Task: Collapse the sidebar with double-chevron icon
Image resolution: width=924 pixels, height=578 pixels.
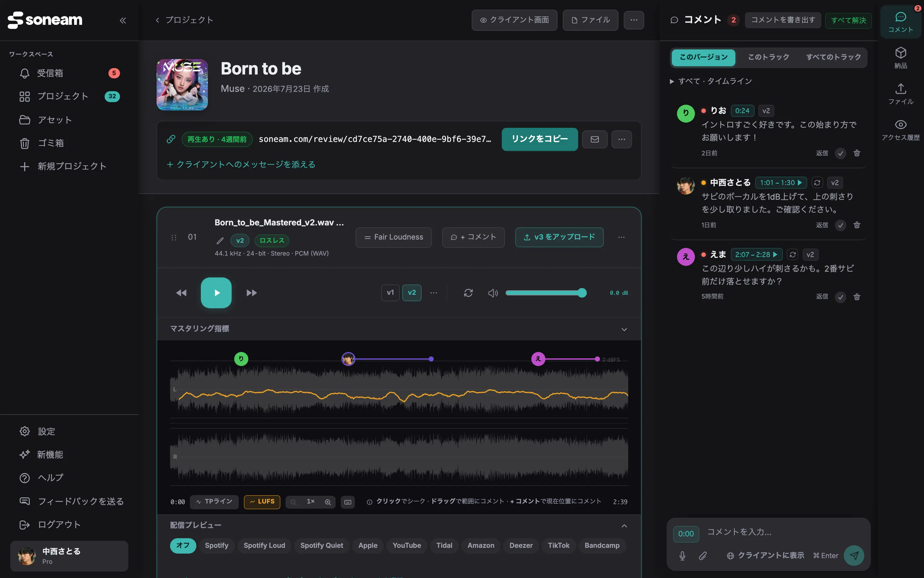Action: (x=123, y=20)
